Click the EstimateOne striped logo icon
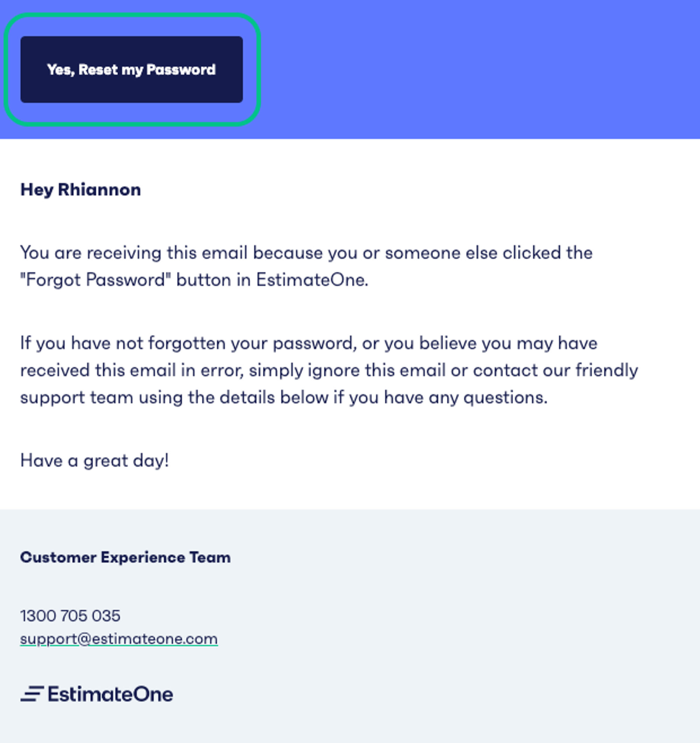Image resolution: width=700 pixels, height=743 pixels. point(32,694)
